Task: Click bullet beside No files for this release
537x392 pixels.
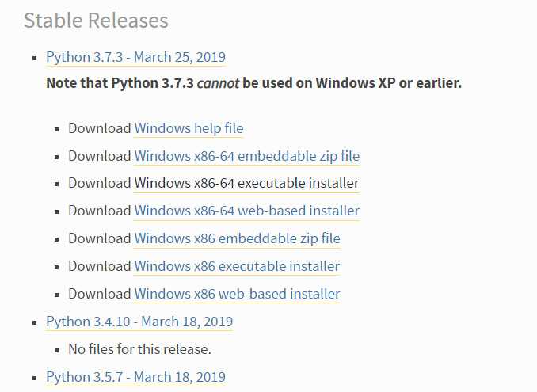Action: pyautogui.click(x=57, y=350)
